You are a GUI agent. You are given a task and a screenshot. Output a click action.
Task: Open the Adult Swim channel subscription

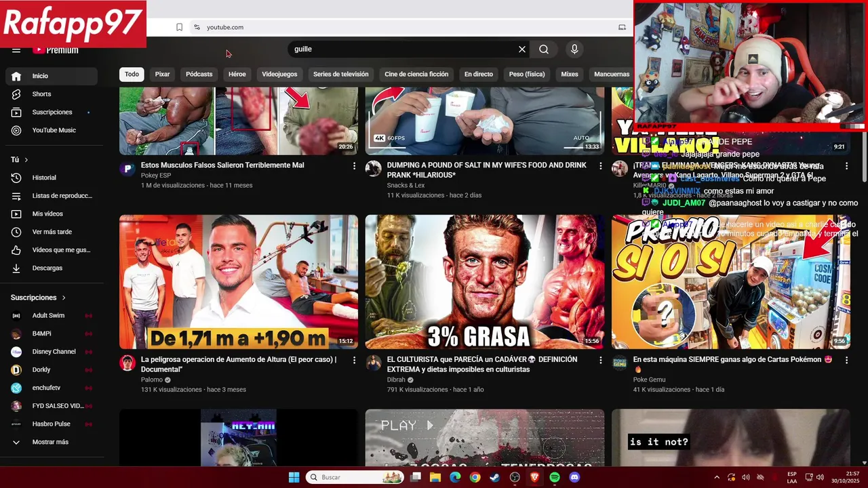[52, 316]
